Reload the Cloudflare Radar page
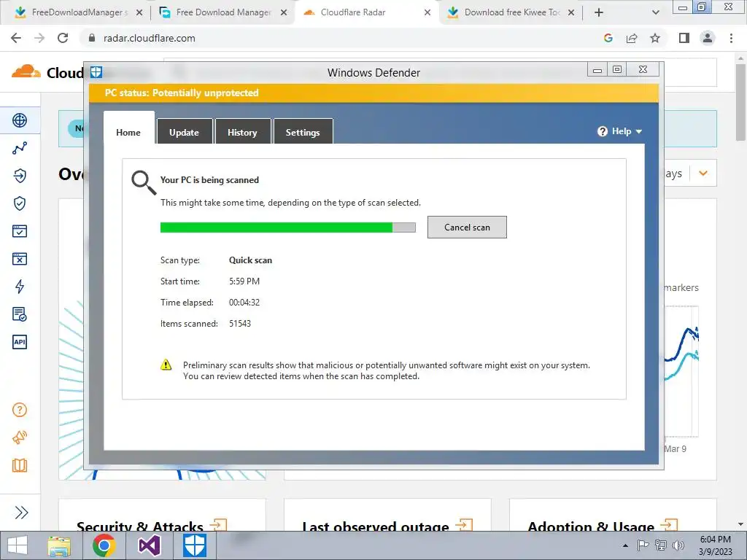Viewport: 747px width, 560px height. coord(63,38)
